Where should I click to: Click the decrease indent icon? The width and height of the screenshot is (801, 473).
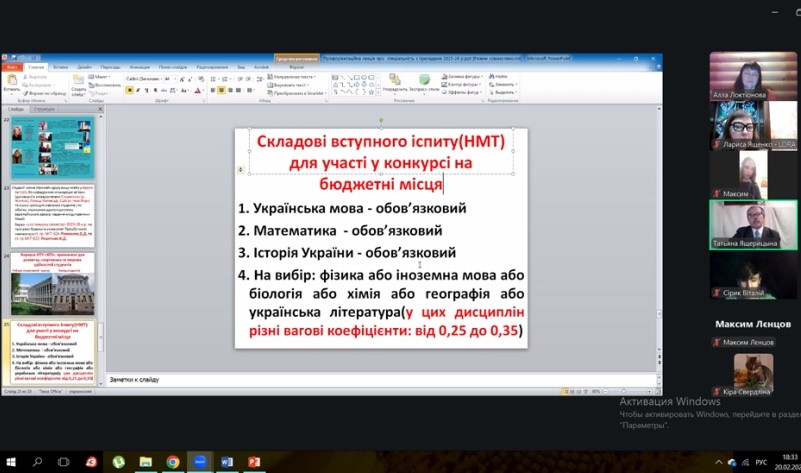(x=240, y=79)
